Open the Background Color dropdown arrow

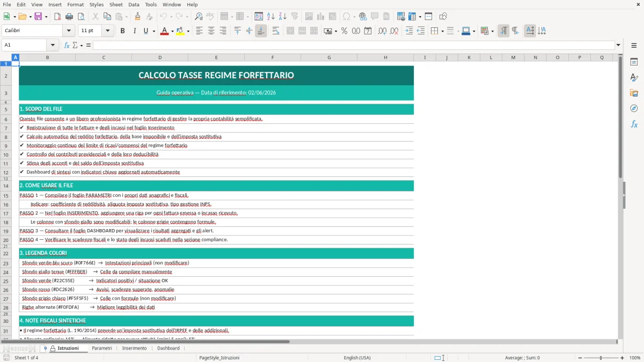[x=188, y=31]
